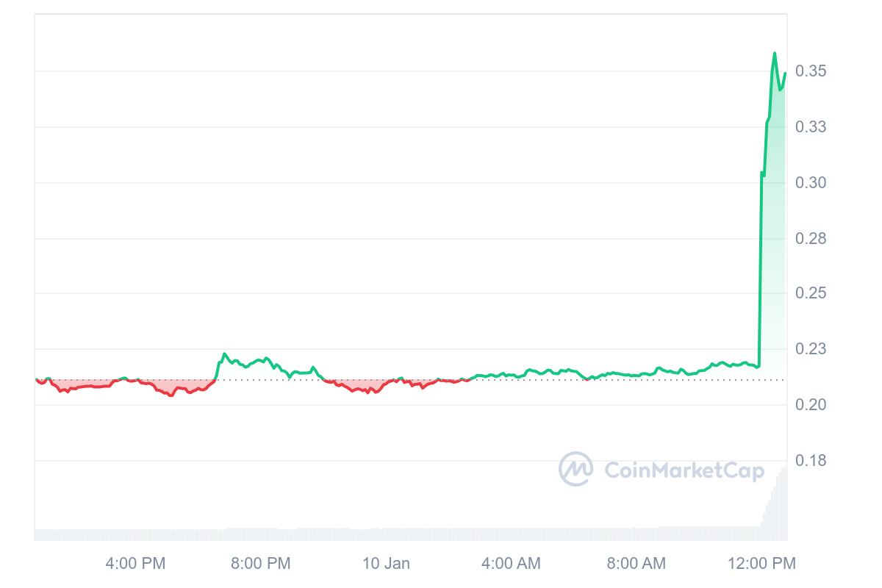
Task: Click the 10 Jan date label
Action: point(387,564)
